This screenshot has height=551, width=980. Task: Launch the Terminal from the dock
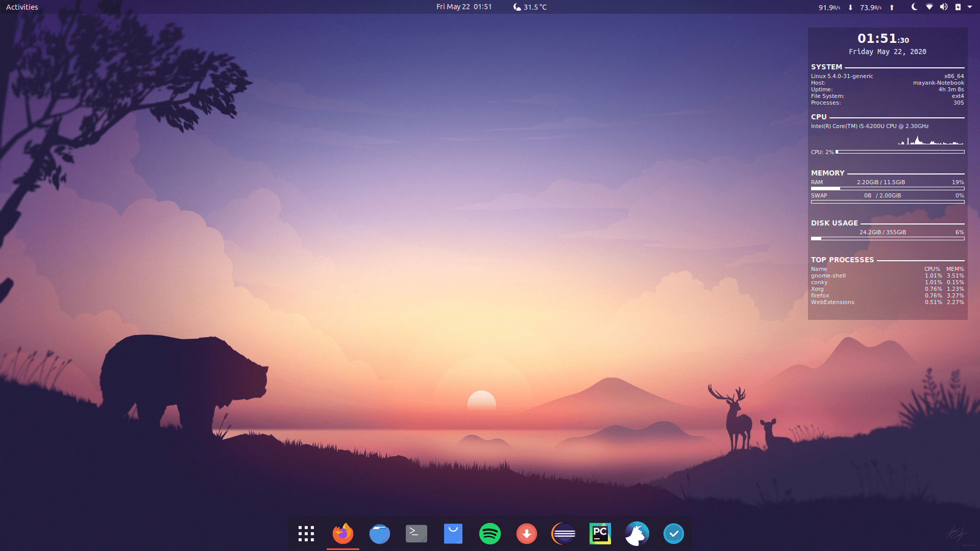[416, 534]
